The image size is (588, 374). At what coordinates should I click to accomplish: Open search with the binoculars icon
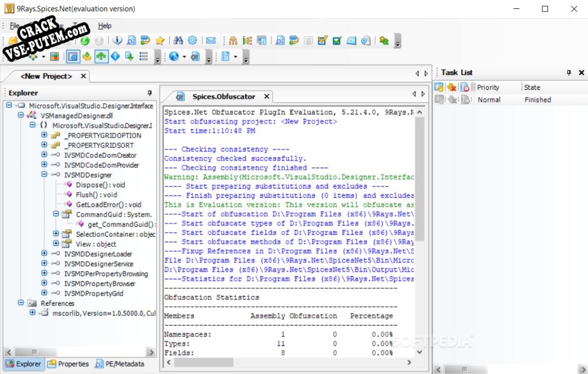pos(178,41)
